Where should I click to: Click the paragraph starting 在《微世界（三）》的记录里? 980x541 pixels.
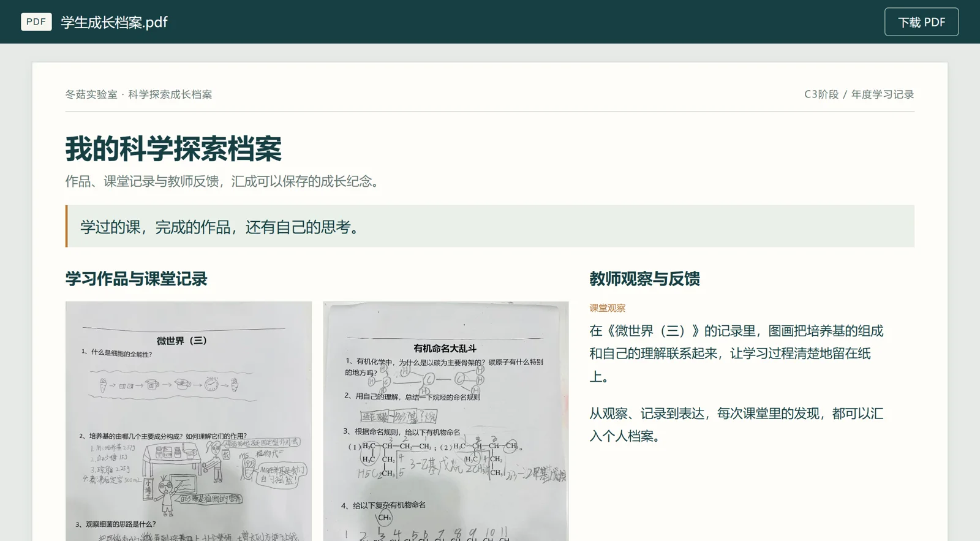pos(736,354)
